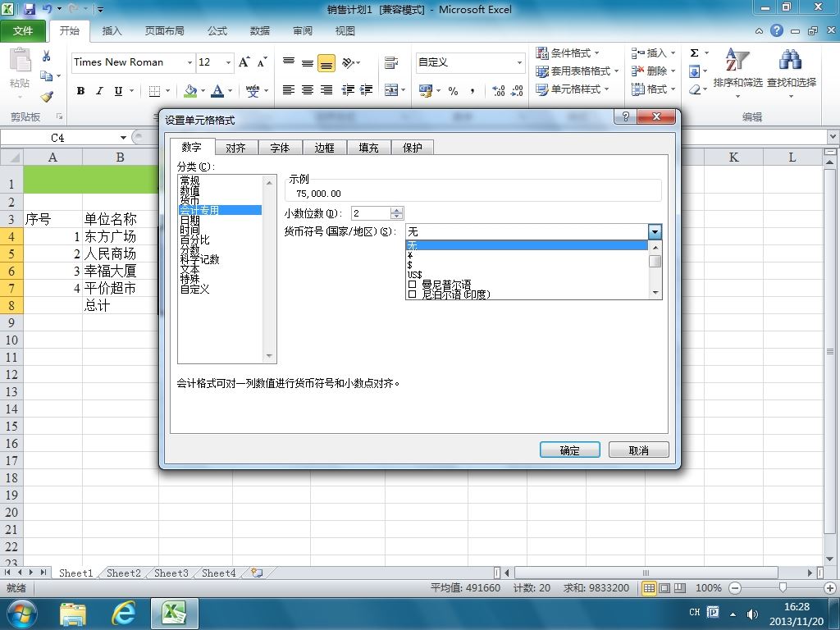The height and width of the screenshot is (630, 840).
Task: Click the AutoSum sigma icon
Action: pos(694,53)
